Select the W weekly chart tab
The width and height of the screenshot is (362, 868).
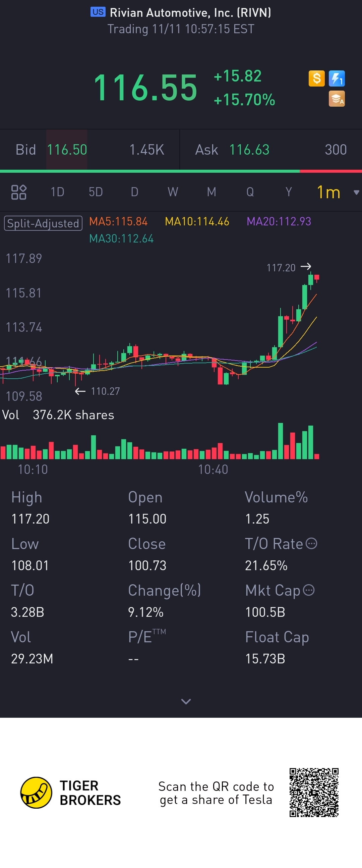pyautogui.click(x=173, y=192)
